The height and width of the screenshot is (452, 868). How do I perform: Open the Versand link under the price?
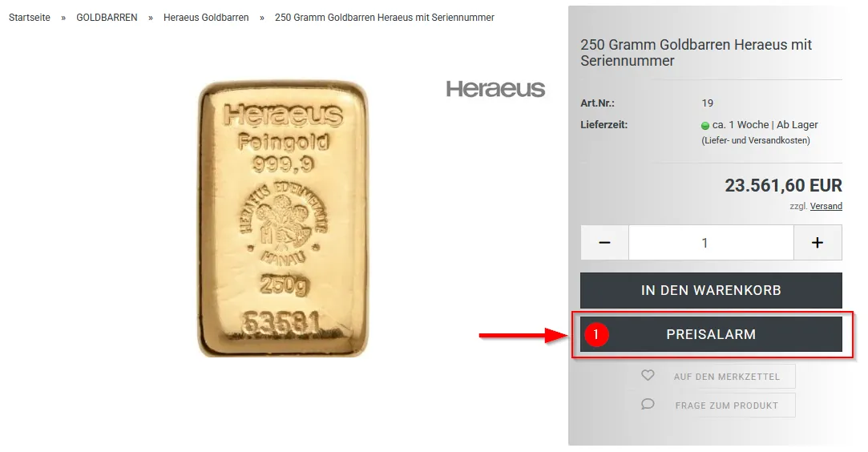[826, 206]
